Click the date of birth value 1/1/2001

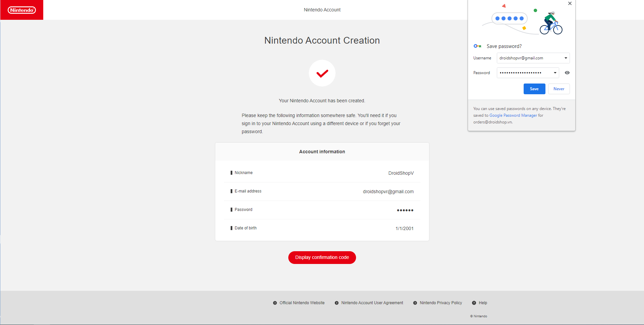click(404, 228)
